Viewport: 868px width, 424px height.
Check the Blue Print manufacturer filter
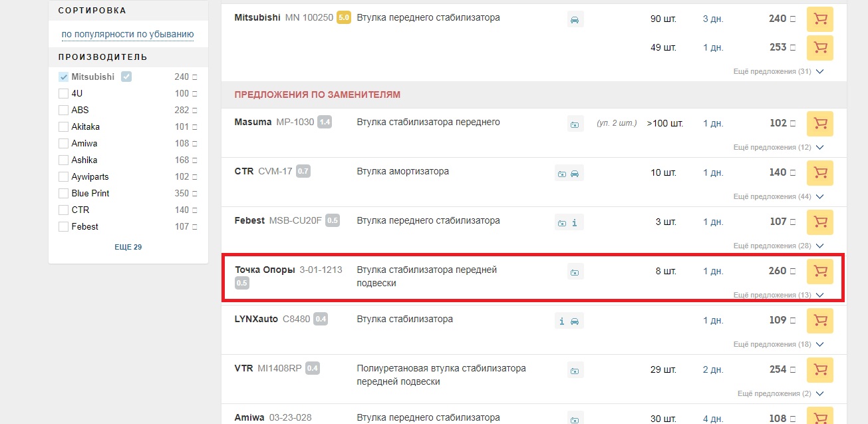click(x=64, y=194)
